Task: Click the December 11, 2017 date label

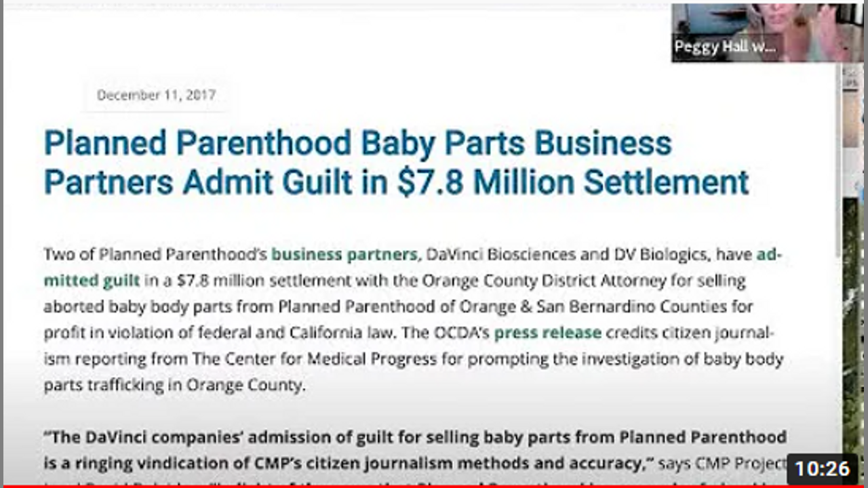Action: pos(156,95)
